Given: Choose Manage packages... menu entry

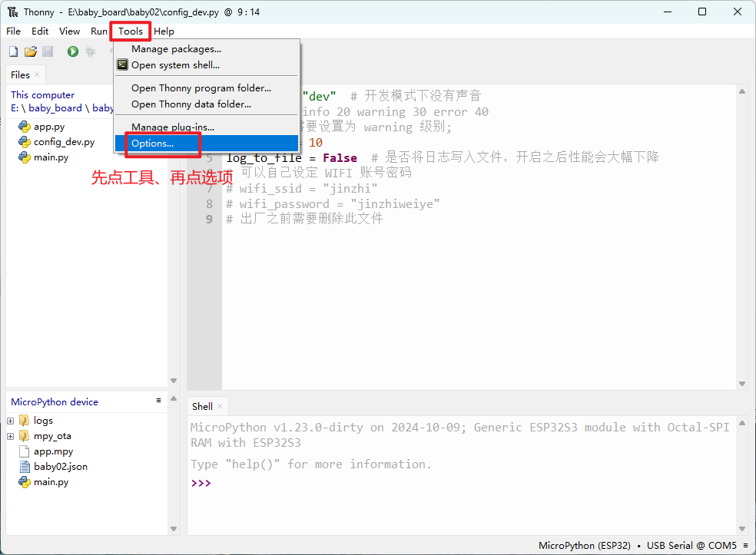Looking at the screenshot, I should pos(207,49).
